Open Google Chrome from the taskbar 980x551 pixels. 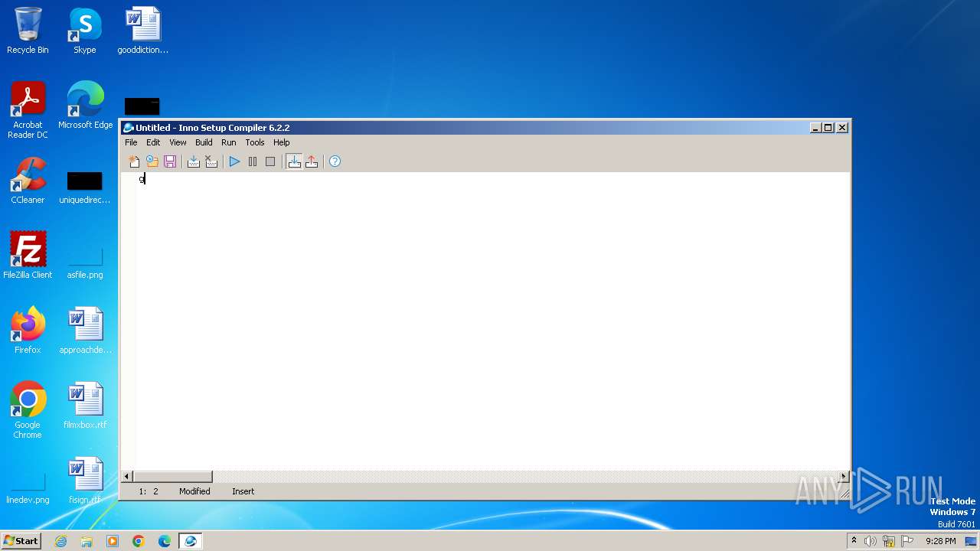click(139, 541)
